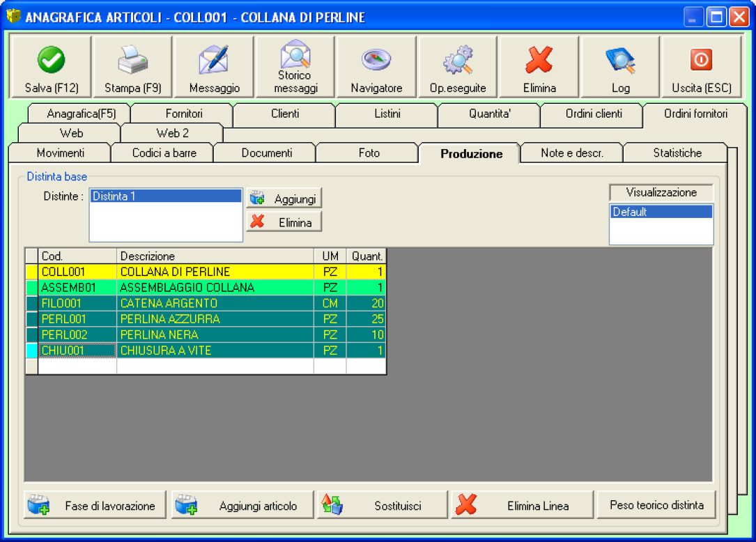Click the Uscita (ESC) power icon
The image size is (756, 542).
701,60
